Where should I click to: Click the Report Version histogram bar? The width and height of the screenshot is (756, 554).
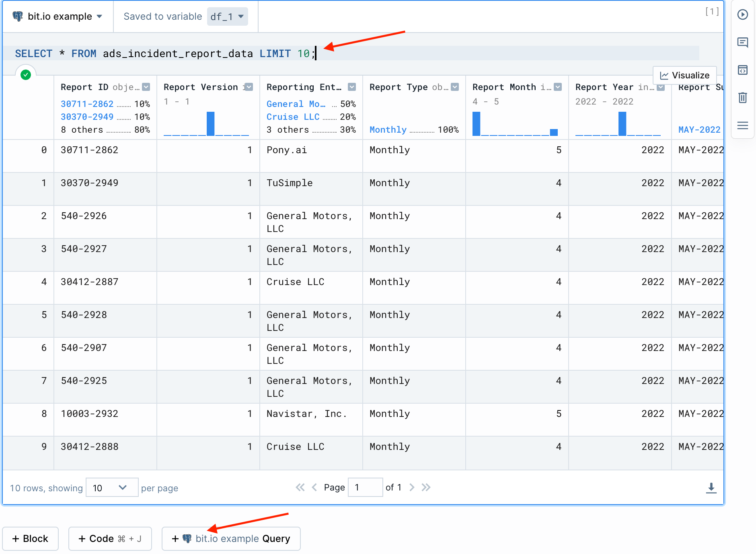pyautogui.click(x=210, y=123)
